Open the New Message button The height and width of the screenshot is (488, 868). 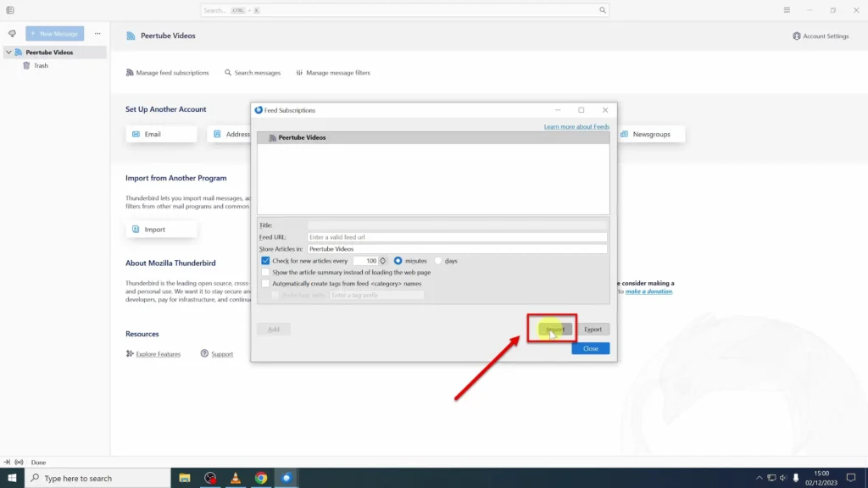[x=55, y=34]
